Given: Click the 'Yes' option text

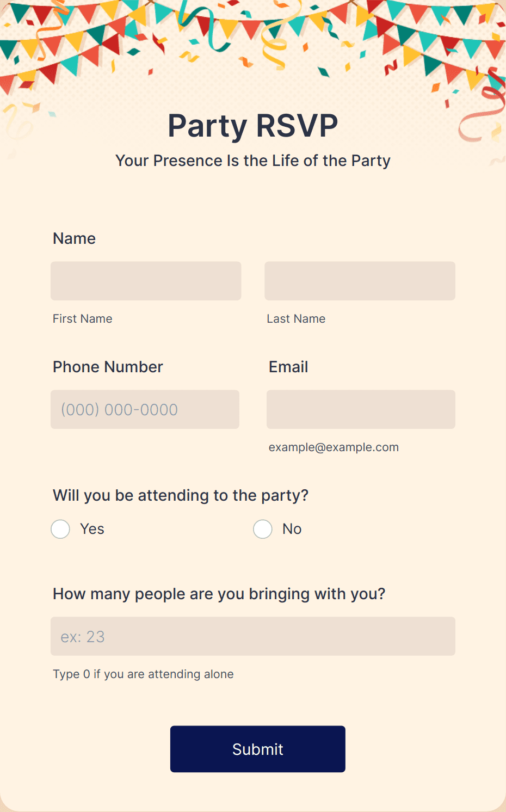Looking at the screenshot, I should [92, 529].
